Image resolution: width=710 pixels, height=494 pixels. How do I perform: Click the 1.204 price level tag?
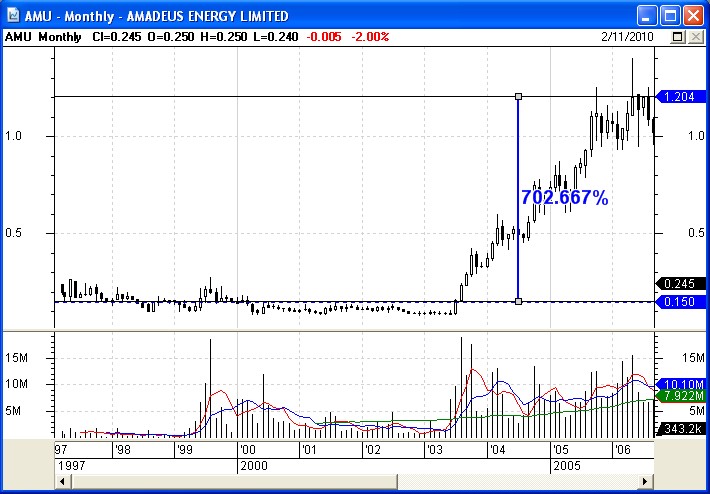pos(681,96)
